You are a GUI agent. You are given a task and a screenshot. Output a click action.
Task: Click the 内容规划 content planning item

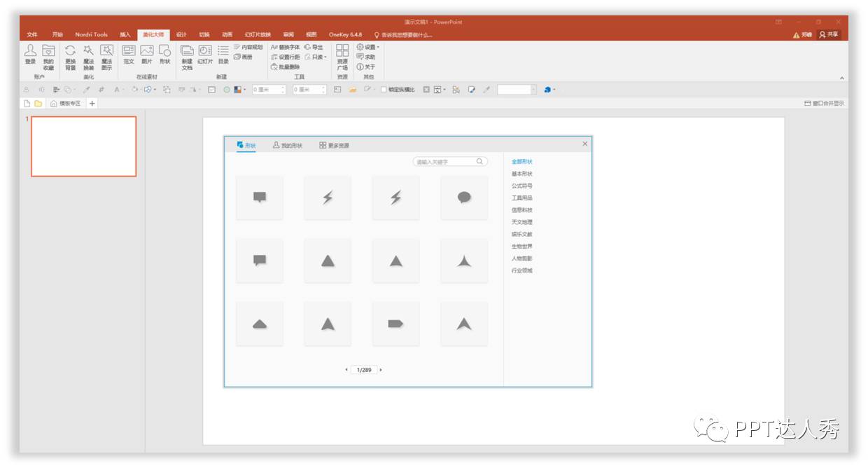tap(248, 47)
